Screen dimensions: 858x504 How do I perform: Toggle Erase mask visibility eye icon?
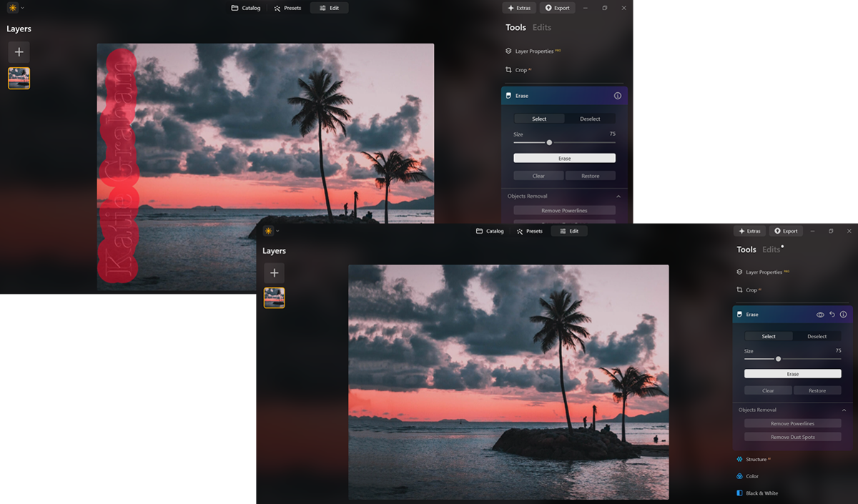click(x=819, y=315)
